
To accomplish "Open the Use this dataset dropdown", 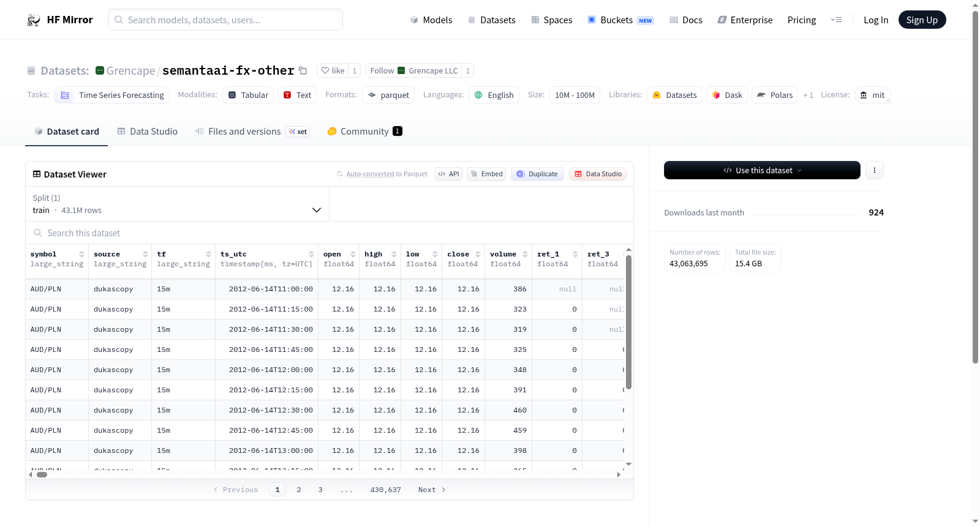I will tap(762, 170).
